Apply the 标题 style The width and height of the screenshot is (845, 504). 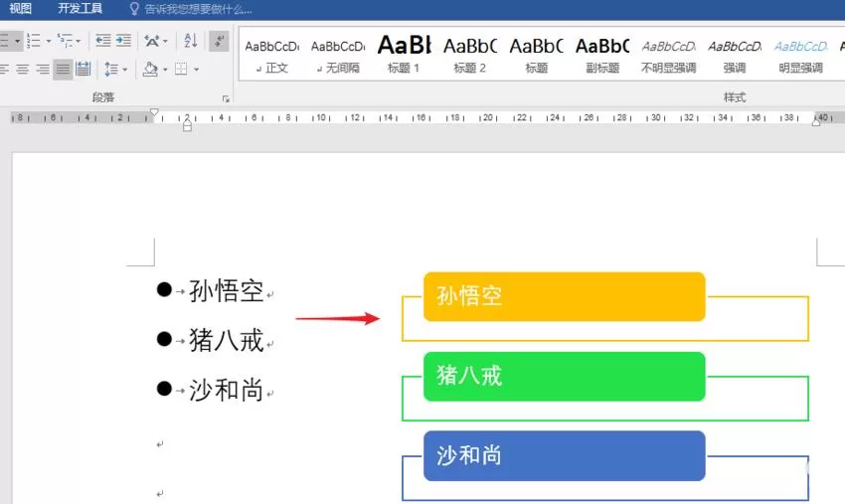tap(536, 56)
